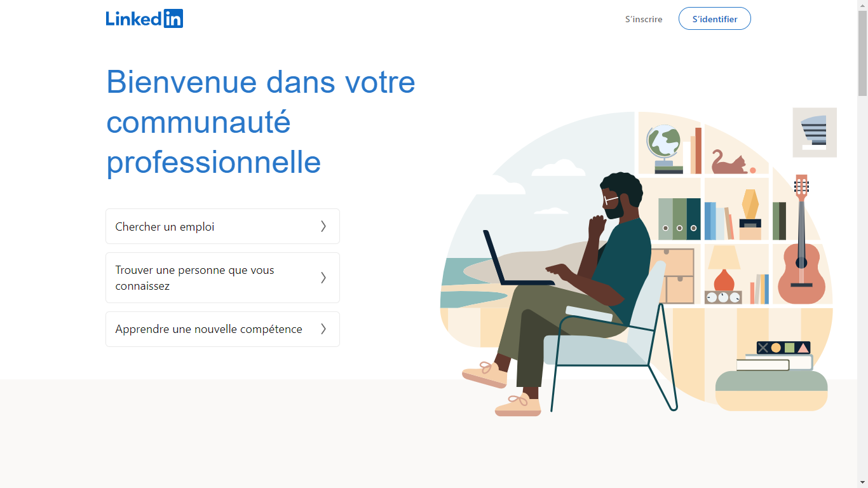Choose Apprendre une nouvelle compétence text
868x488 pixels.
(x=208, y=329)
